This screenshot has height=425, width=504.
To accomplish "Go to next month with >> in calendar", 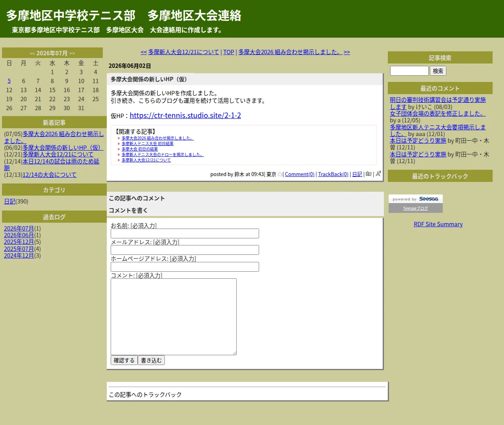I will [x=72, y=53].
